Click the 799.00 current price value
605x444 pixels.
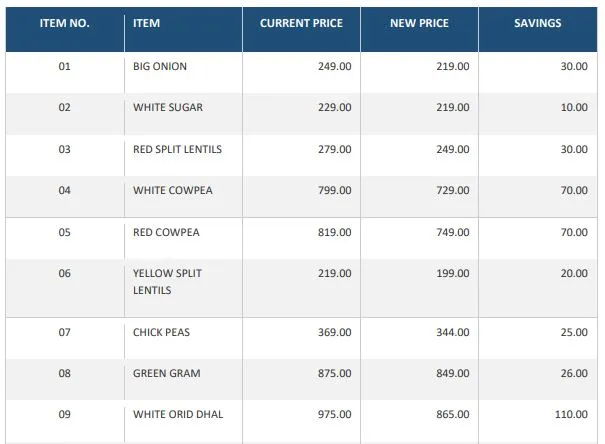pyautogui.click(x=335, y=190)
